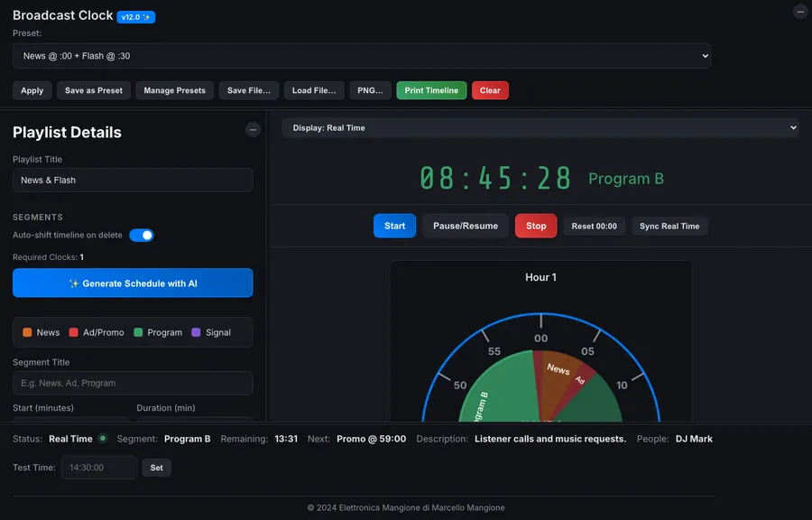812x520 pixels.
Task: Click the copyright footer text
Action: coord(406,507)
